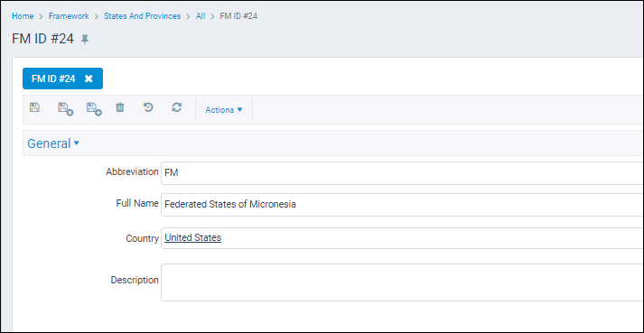
Task: Follow the United States country link
Action: 193,237
